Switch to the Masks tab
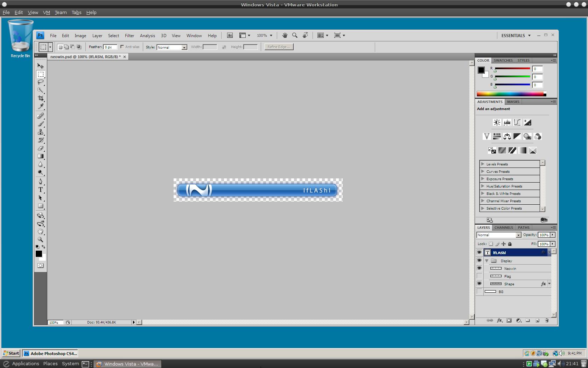The image size is (588, 368). (513, 102)
